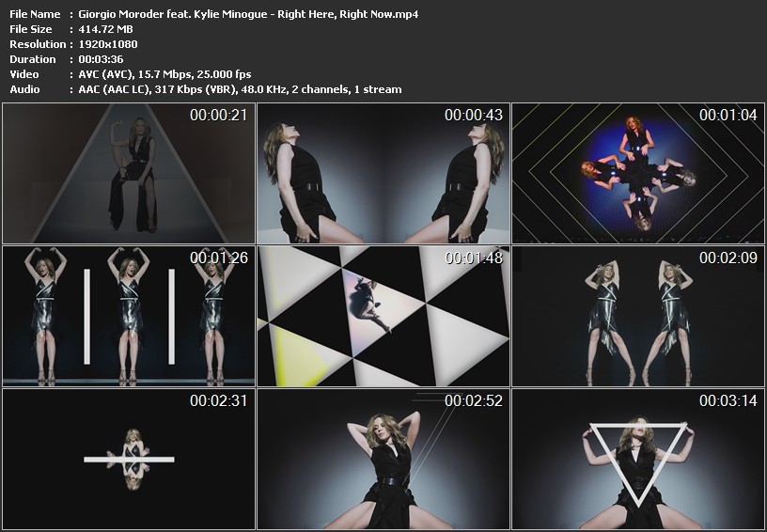The height and width of the screenshot is (532, 767).
Task: Open the thumbnail at 00:01:04
Action: click(x=638, y=173)
